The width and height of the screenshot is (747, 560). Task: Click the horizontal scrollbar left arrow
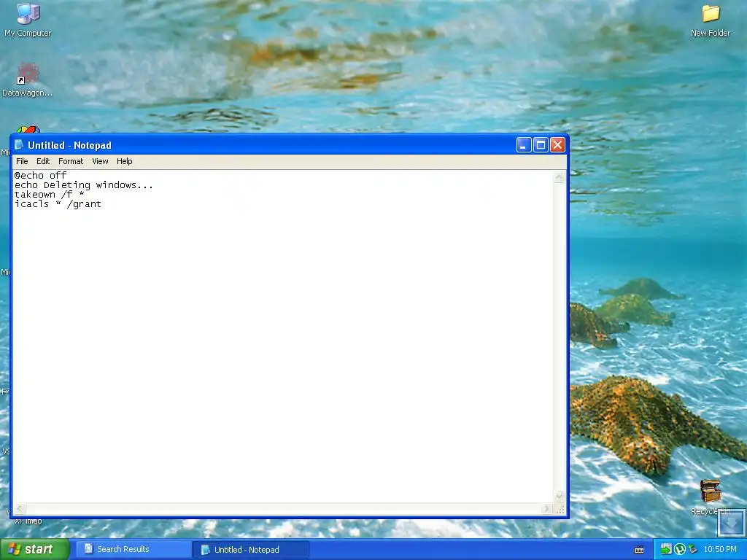point(20,508)
